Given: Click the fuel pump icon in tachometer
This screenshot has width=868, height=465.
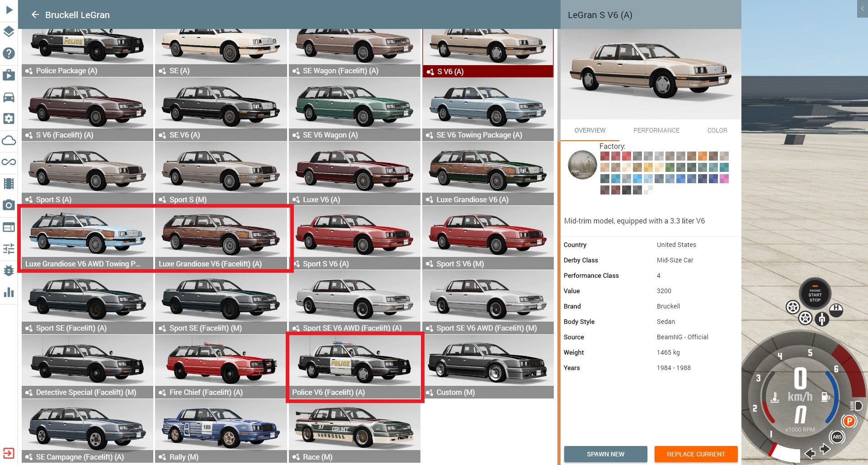Looking at the screenshot, I should tap(826, 397).
